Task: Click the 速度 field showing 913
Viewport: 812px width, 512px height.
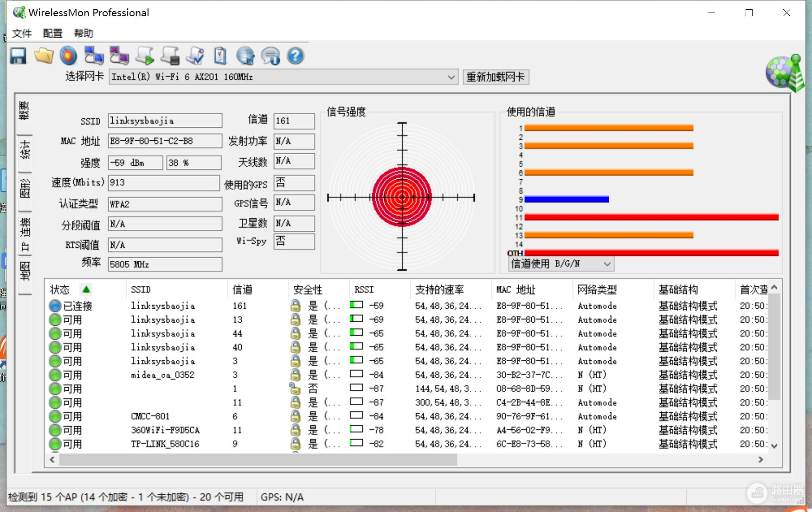Action: [164, 182]
